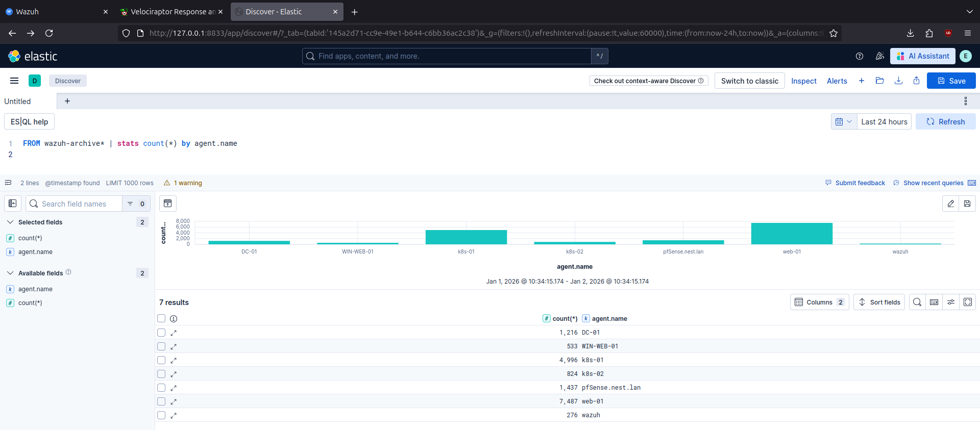This screenshot has width=980, height=430.
Task: Open display options sliders icon in table toolbar
Action: click(x=951, y=302)
